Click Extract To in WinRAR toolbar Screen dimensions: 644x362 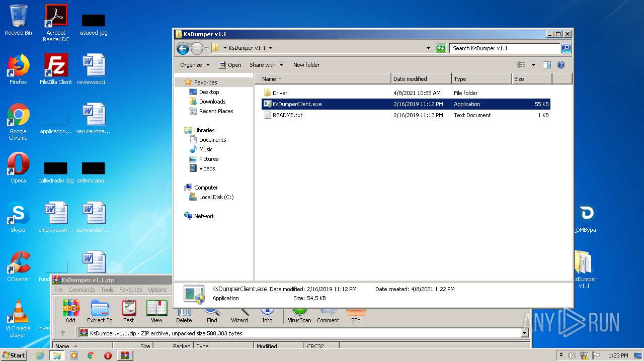coord(100,311)
